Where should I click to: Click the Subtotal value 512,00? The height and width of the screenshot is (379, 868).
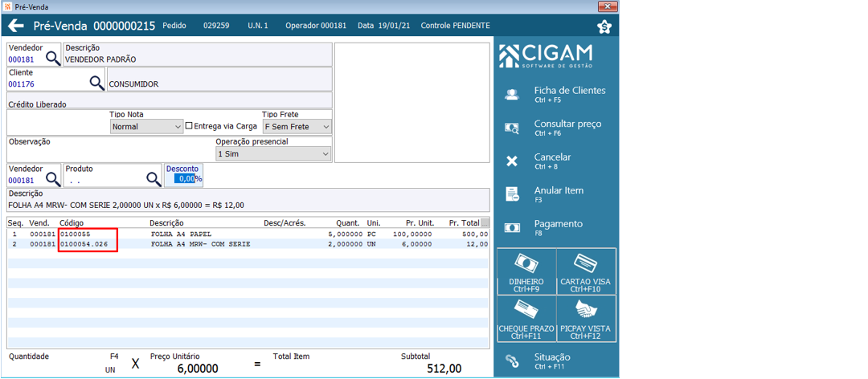[x=444, y=369]
